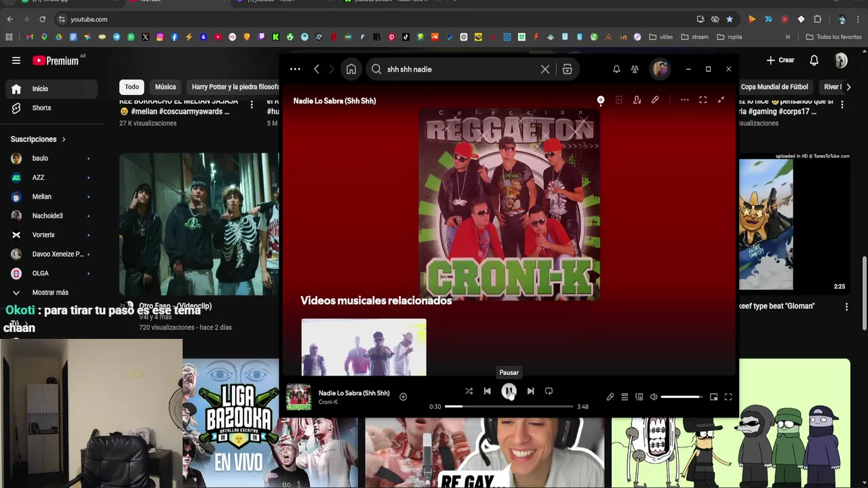Open the Spotify three-dots main menu

[x=295, y=69]
